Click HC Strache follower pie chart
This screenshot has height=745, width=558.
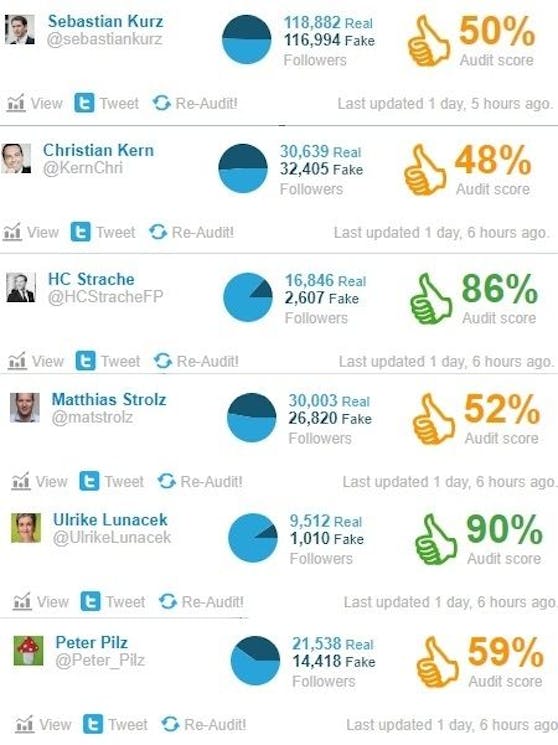coord(248,297)
